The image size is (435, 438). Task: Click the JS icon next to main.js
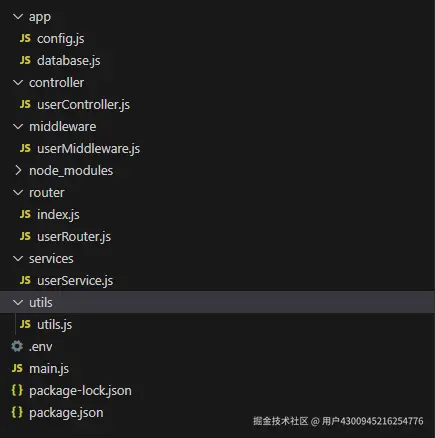click(17, 368)
